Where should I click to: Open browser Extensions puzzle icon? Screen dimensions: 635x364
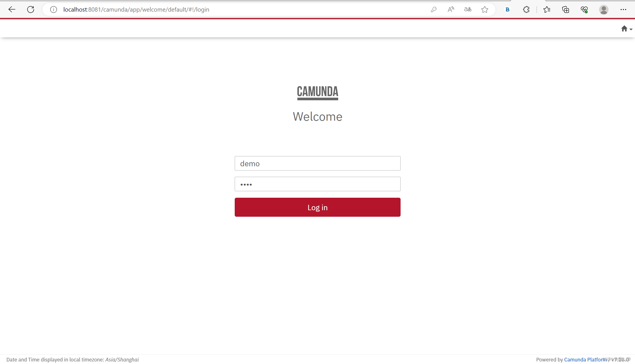point(526,9)
